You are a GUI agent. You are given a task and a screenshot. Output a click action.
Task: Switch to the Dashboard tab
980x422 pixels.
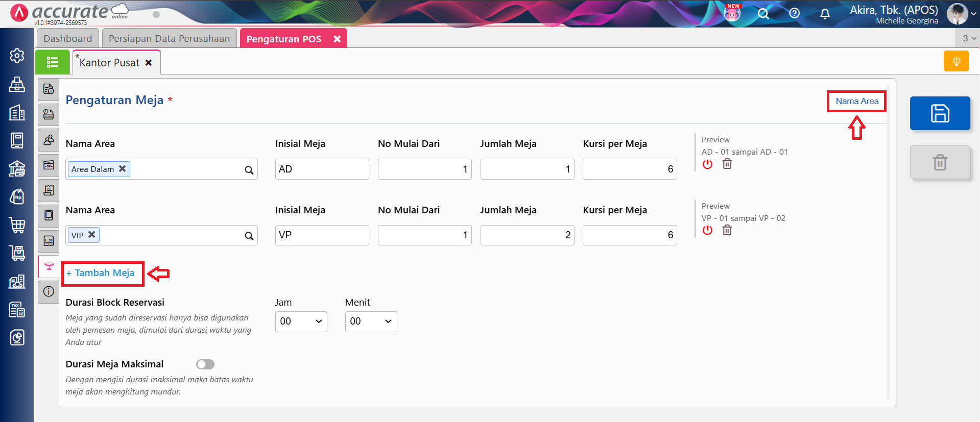tap(67, 39)
